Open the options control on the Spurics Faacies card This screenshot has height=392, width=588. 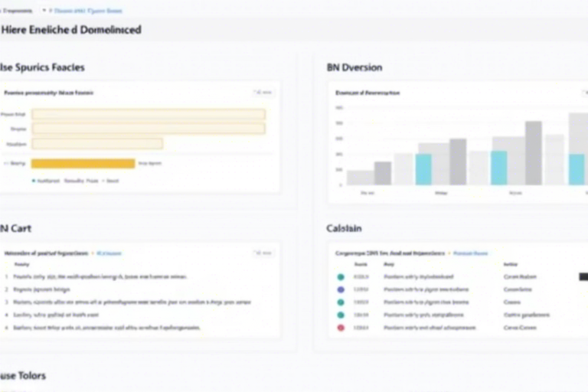click(x=262, y=93)
